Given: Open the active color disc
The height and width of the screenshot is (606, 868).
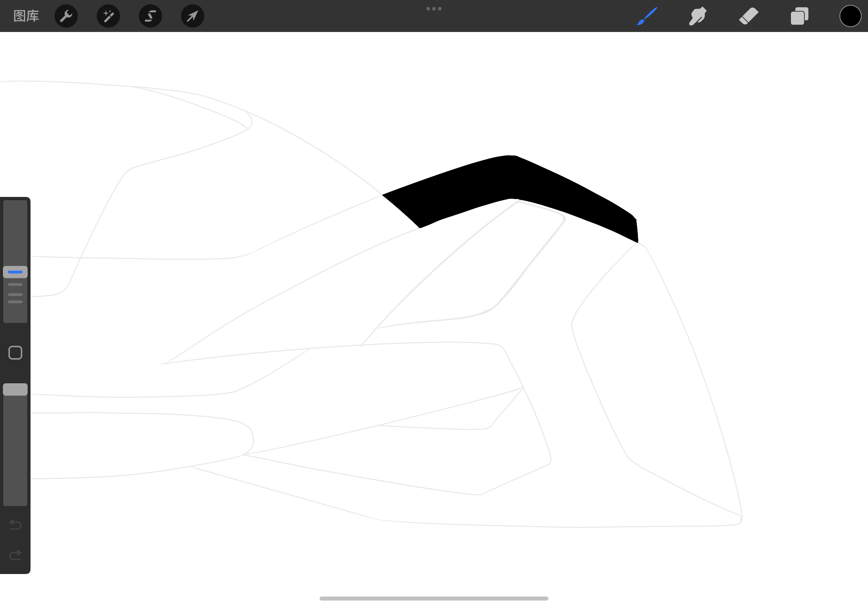Looking at the screenshot, I should tap(850, 16).
